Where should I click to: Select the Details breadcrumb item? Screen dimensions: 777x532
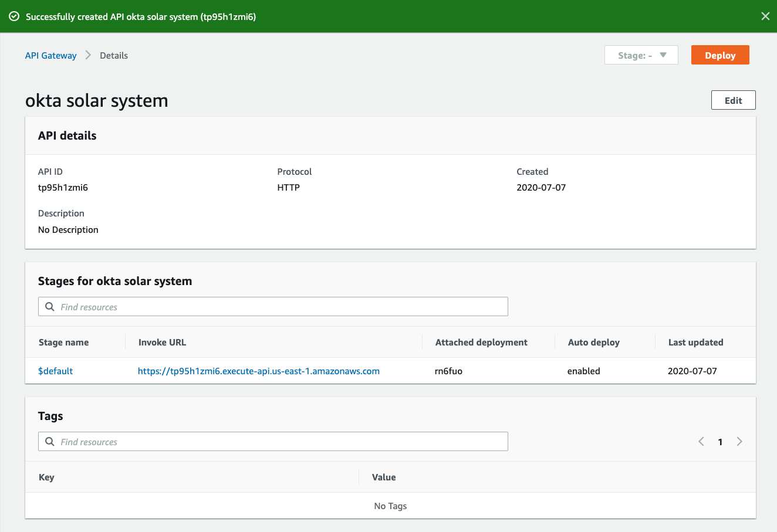(114, 56)
